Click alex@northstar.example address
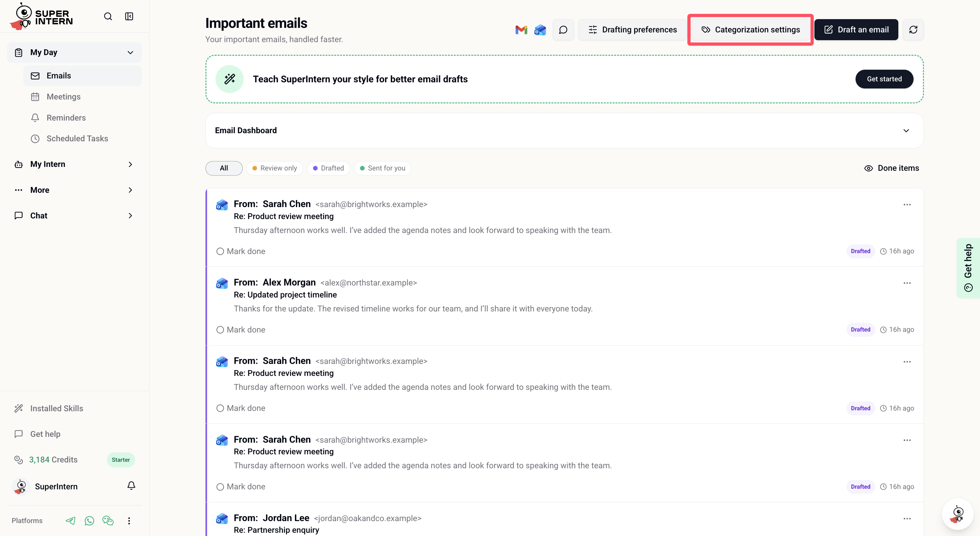980x536 pixels. click(368, 283)
